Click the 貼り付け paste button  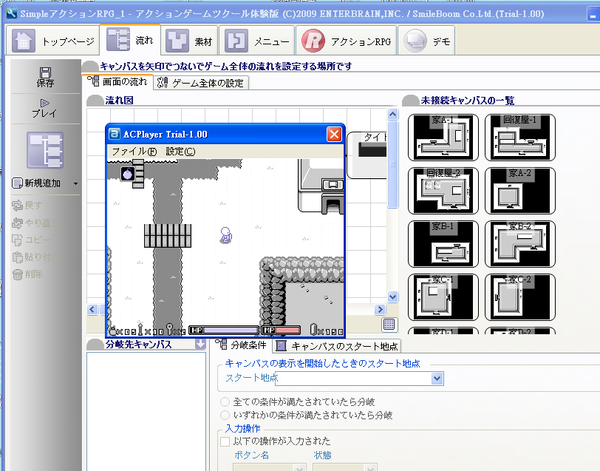(34, 257)
